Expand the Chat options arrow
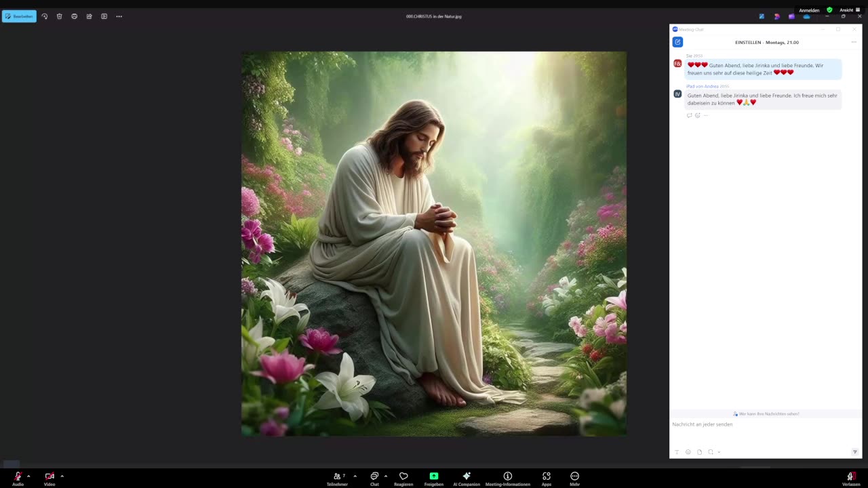Screen dimensions: 868x488 [386, 476]
